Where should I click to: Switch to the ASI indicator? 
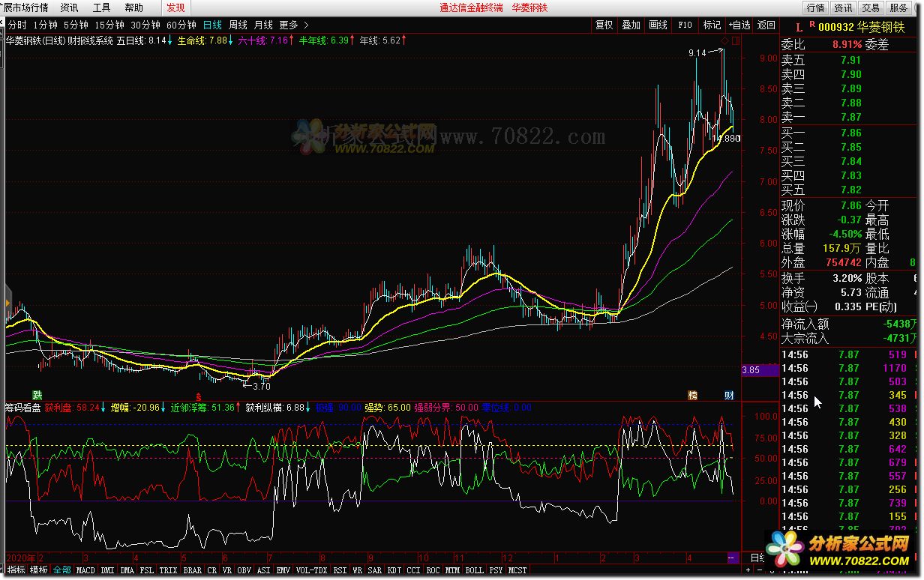pos(264,570)
